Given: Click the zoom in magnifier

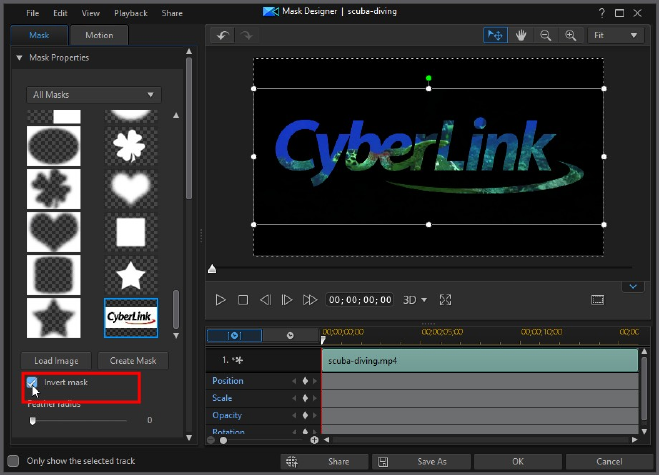Looking at the screenshot, I should 570,35.
